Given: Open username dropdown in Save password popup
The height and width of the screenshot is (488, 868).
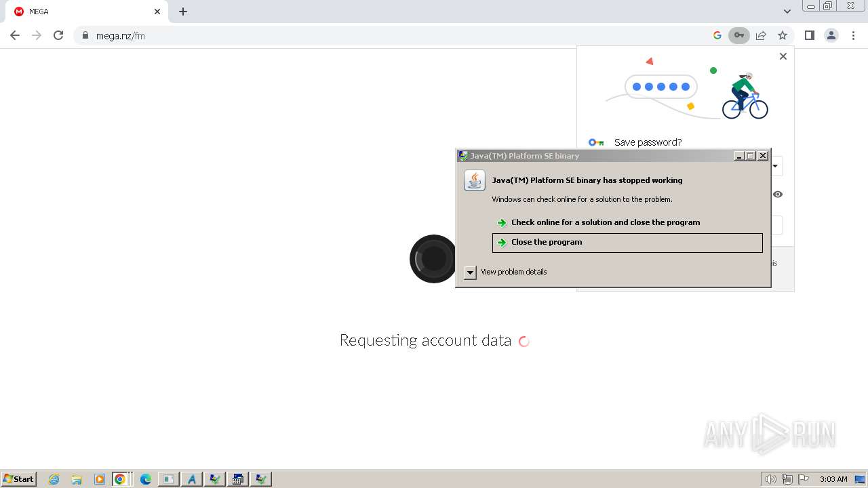Looking at the screenshot, I should (x=777, y=166).
